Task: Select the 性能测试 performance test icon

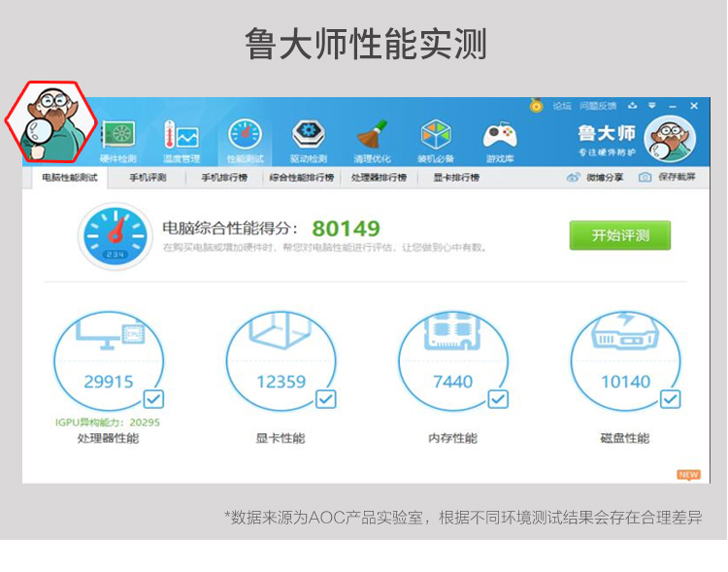Action: click(x=245, y=138)
